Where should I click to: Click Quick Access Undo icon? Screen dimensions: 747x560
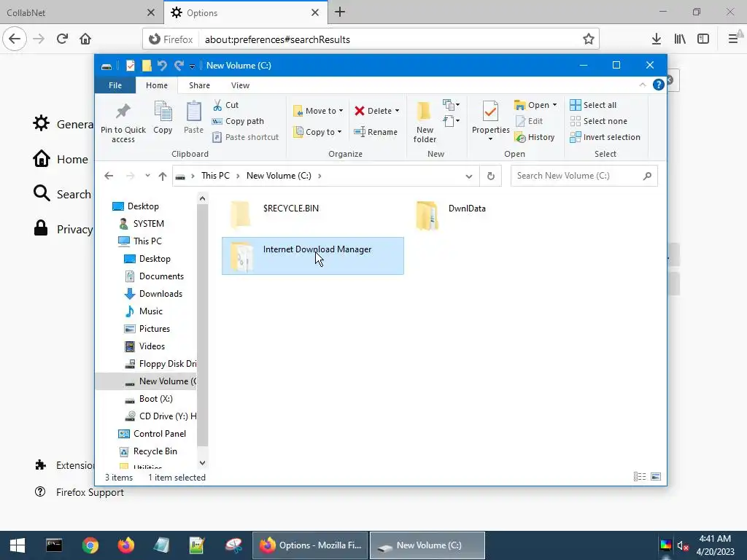162,66
